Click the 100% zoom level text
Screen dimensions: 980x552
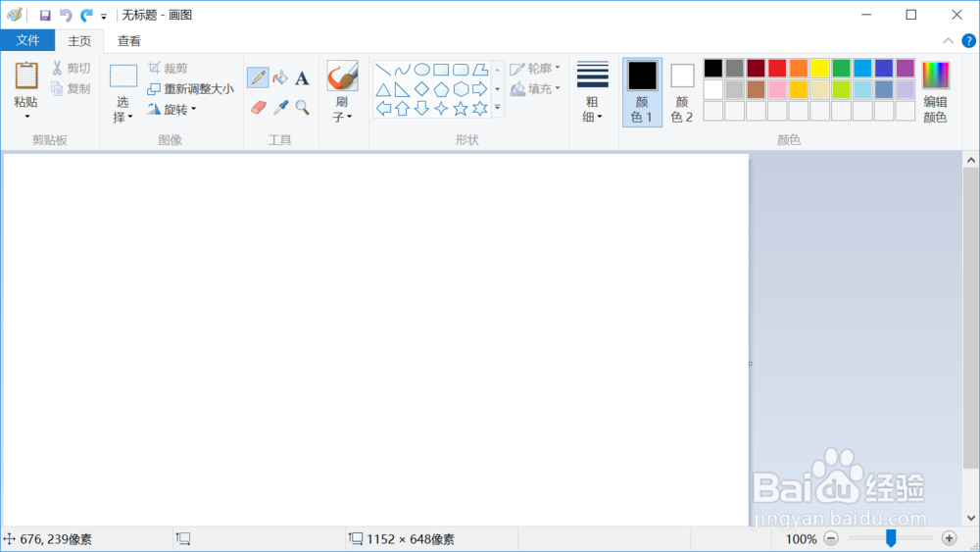point(801,539)
